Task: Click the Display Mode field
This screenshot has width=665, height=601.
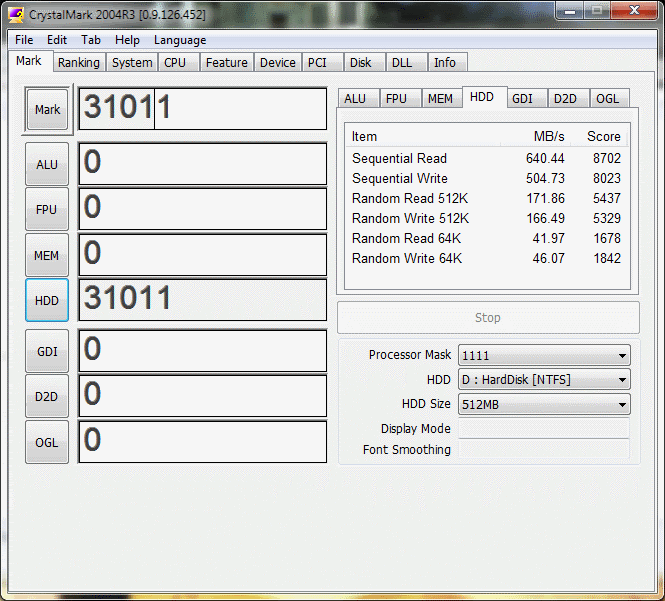Action: pyautogui.click(x=544, y=428)
